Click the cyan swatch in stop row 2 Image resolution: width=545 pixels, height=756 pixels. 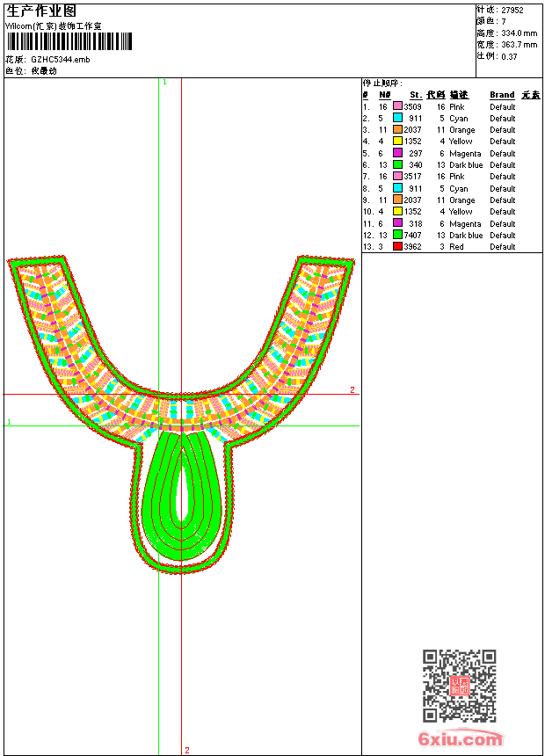(x=397, y=118)
